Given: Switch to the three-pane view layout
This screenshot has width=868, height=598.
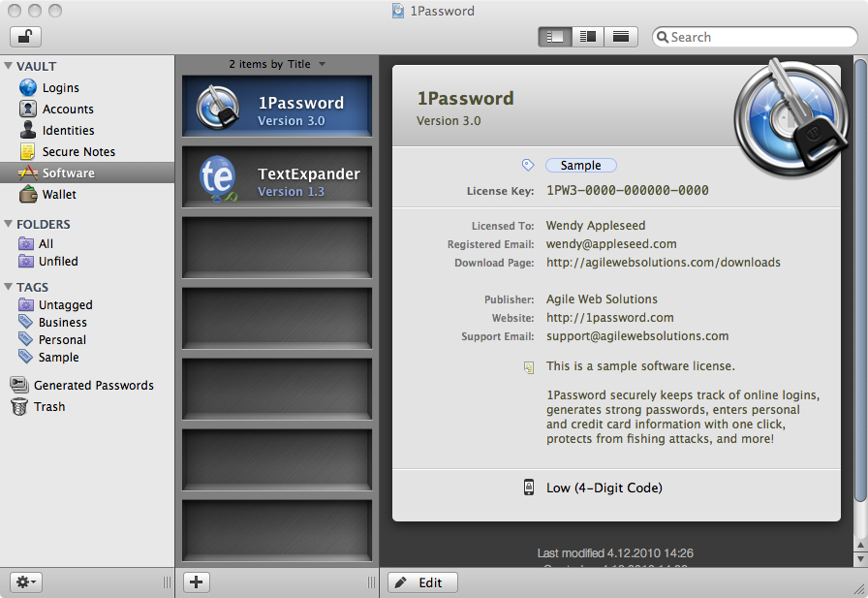Looking at the screenshot, I should click(588, 36).
